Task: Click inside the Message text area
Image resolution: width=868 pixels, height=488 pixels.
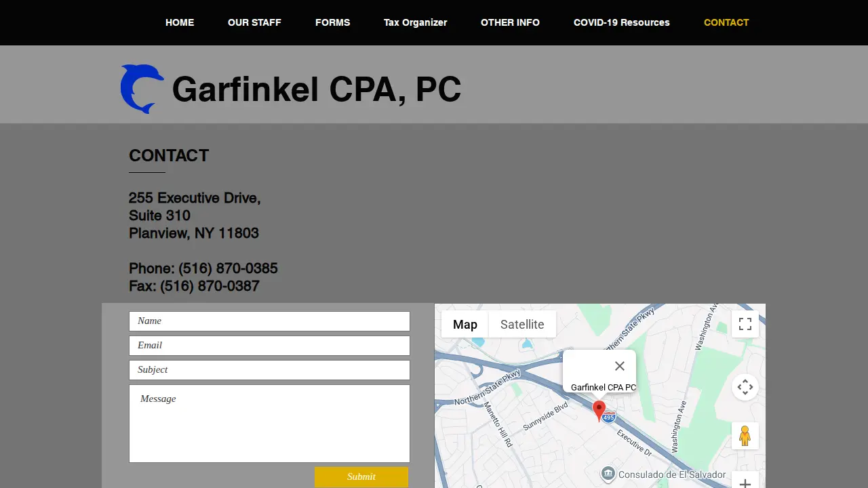Action: (269, 424)
